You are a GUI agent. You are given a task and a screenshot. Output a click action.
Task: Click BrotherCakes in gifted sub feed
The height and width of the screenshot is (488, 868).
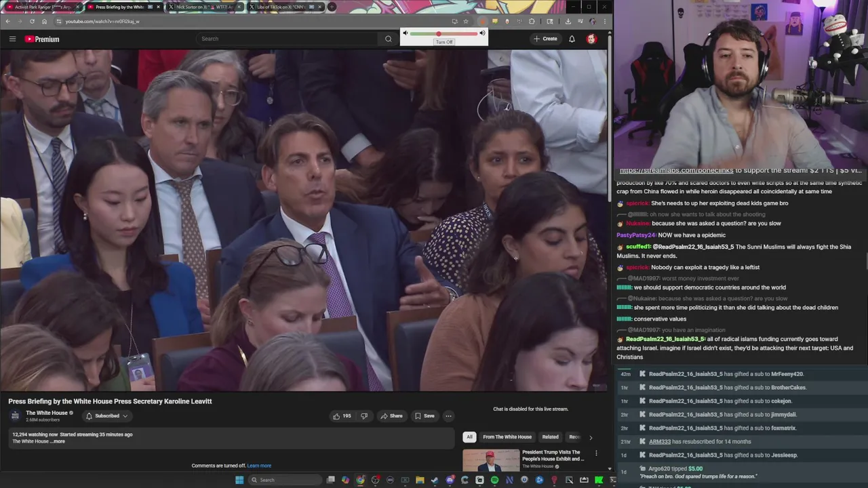point(789,388)
